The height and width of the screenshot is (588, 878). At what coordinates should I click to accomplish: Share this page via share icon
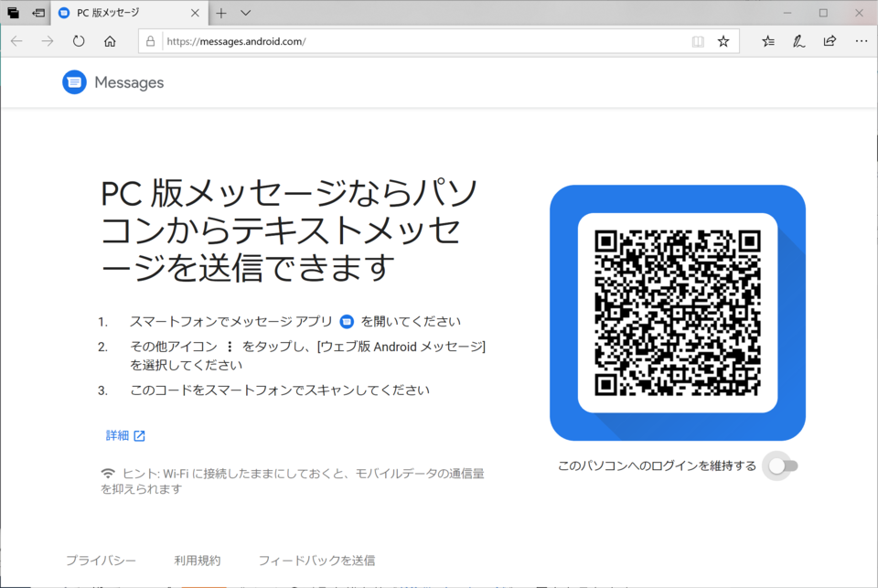pyautogui.click(x=830, y=41)
